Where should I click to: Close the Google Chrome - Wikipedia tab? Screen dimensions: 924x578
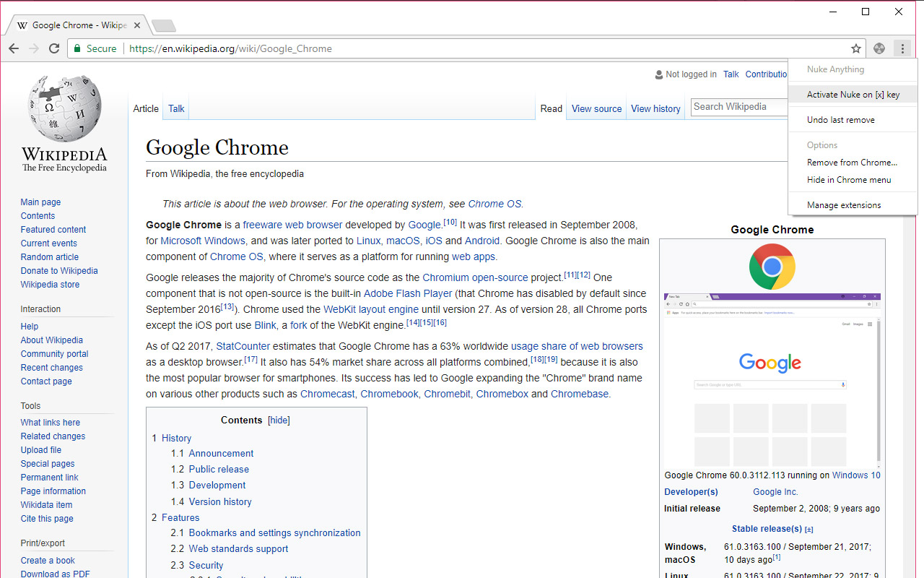pos(137,25)
